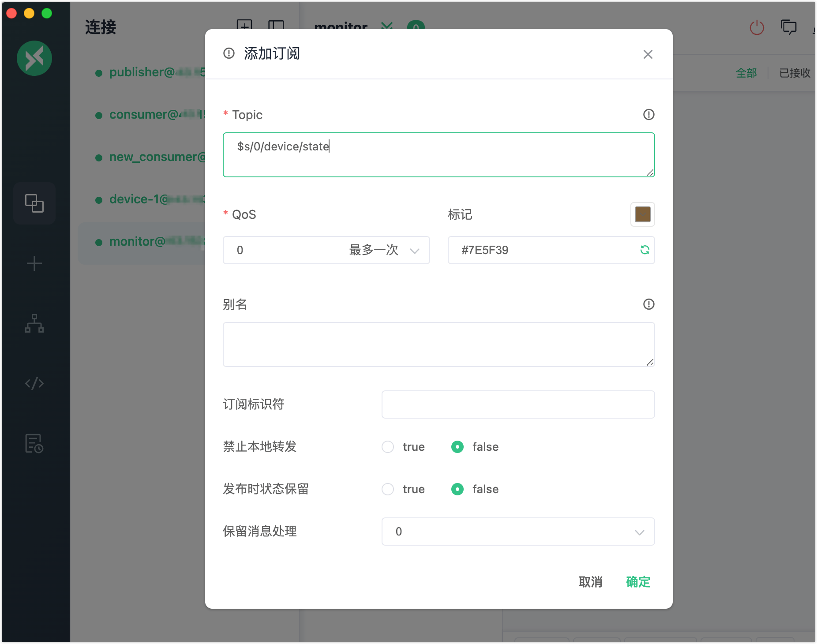
Task: Click the 订阅标识符 input field
Action: pos(518,404)
